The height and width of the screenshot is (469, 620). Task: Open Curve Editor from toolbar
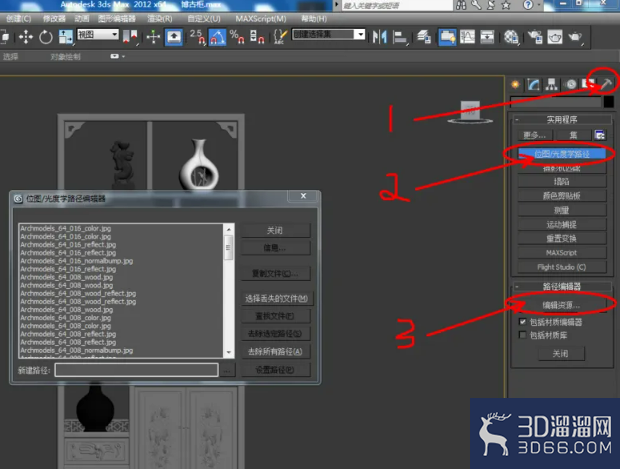click(467, 37)
